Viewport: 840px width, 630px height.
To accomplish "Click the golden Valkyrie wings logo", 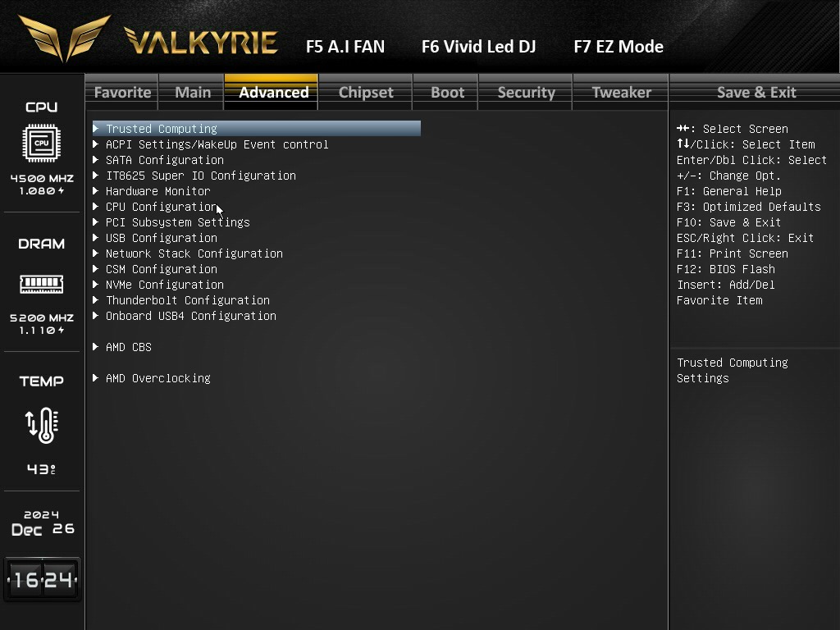I will coord(64,38).
